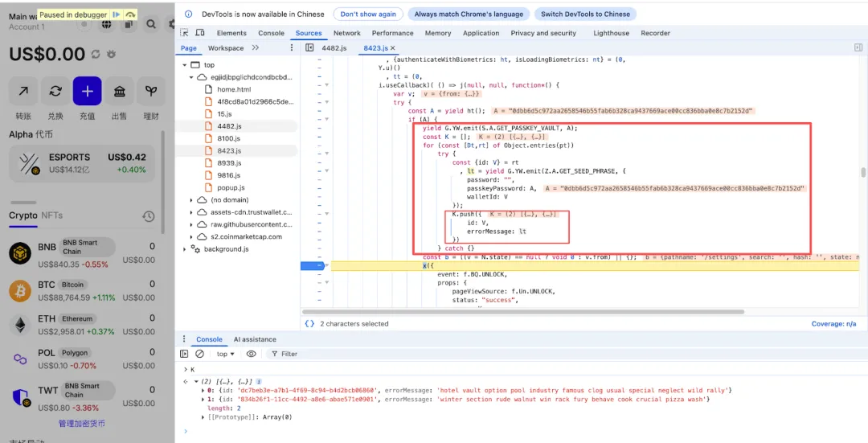868x443 pixels.
Task: Select the inspect element picker icon
Action: point(184,33)
